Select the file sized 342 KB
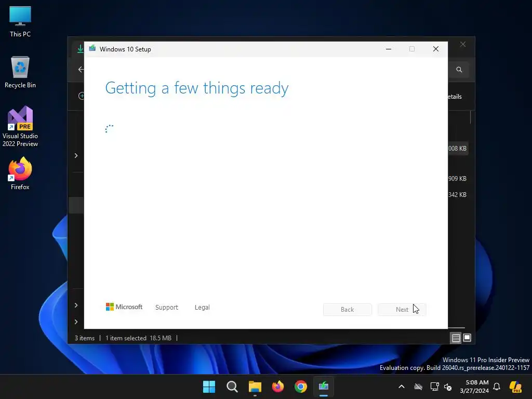The image size is (532, 399). coord(457,195)
